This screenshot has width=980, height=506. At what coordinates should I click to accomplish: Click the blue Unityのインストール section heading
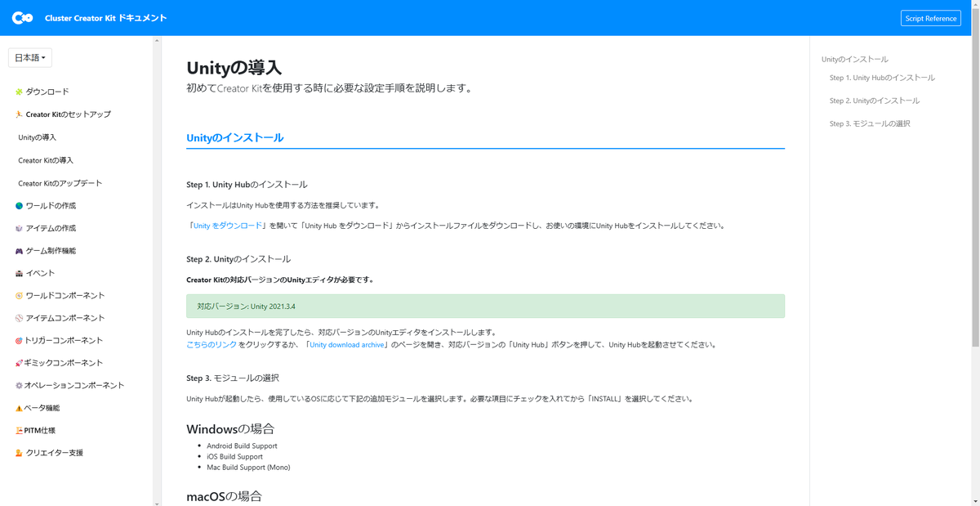235,137
